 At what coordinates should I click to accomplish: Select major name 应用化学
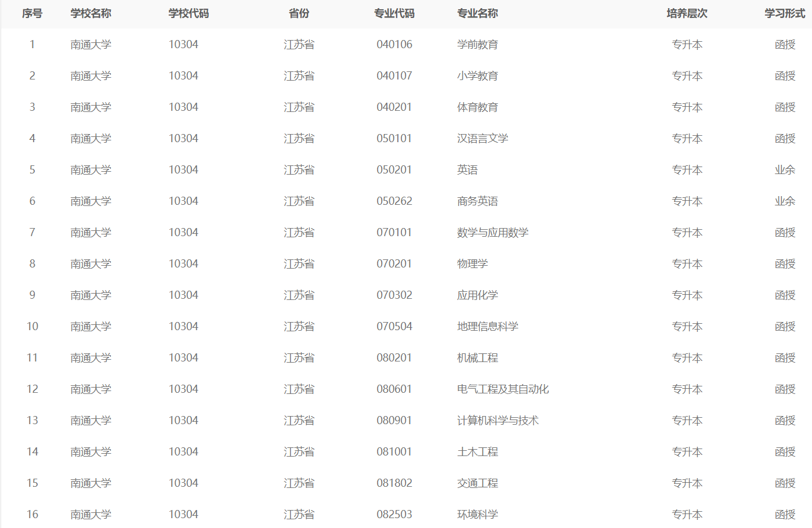tap(477, 295)
